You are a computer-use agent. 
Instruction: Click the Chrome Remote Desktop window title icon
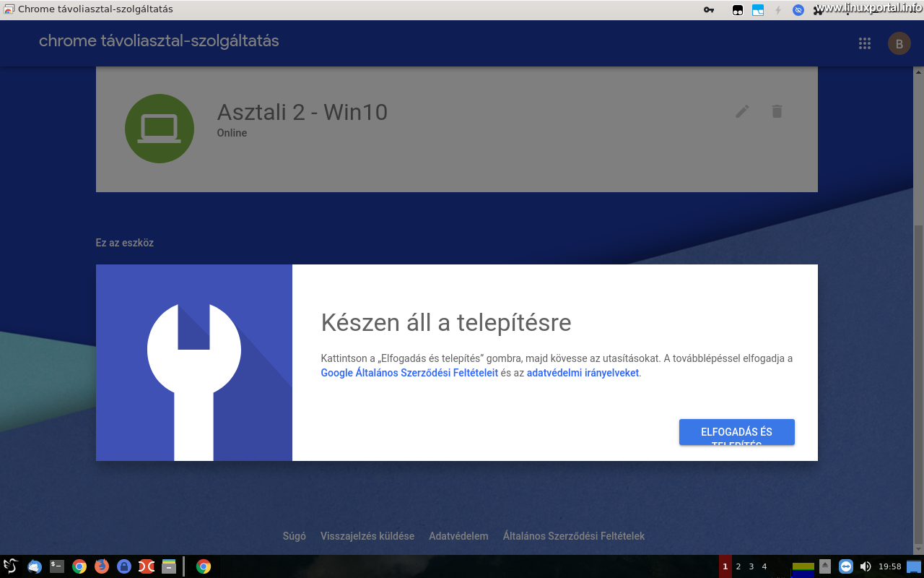tap(9, 9)
